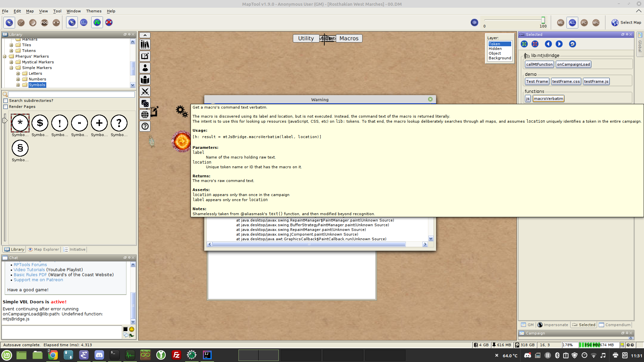The image size is (644, 362).
Task: Expand the Letters folder under Simple Markers
Action: 18,73
